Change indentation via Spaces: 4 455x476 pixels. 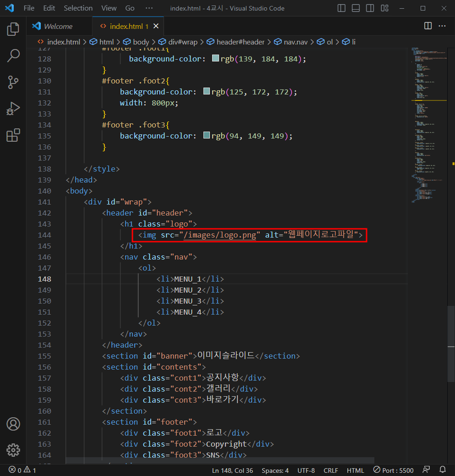[x=275, y=470]
